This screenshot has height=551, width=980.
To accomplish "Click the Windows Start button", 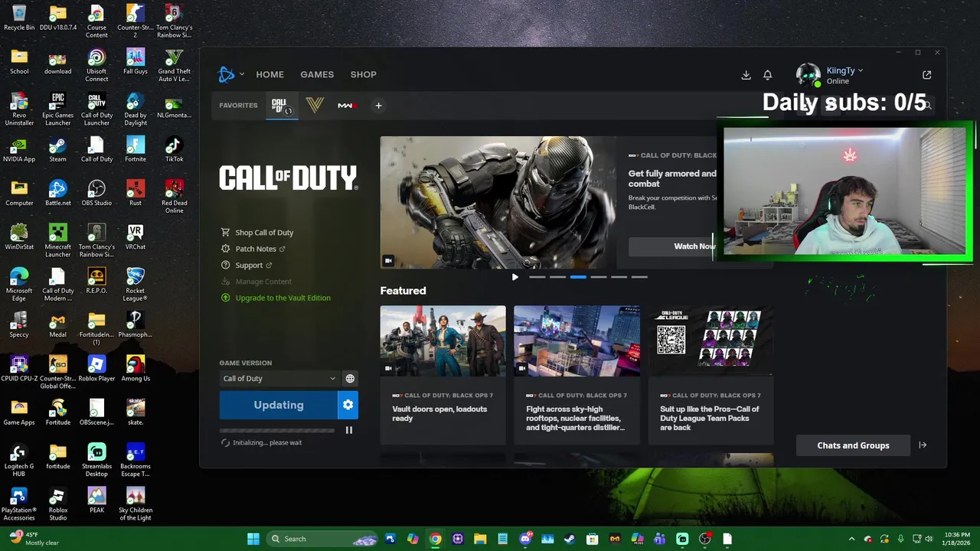I will click(253, 539).
